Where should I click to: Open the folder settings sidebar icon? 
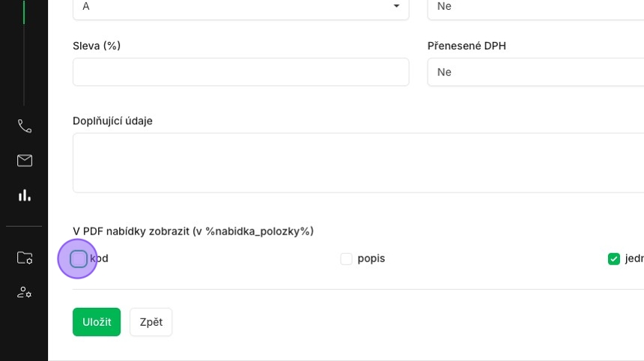(25, 258)
